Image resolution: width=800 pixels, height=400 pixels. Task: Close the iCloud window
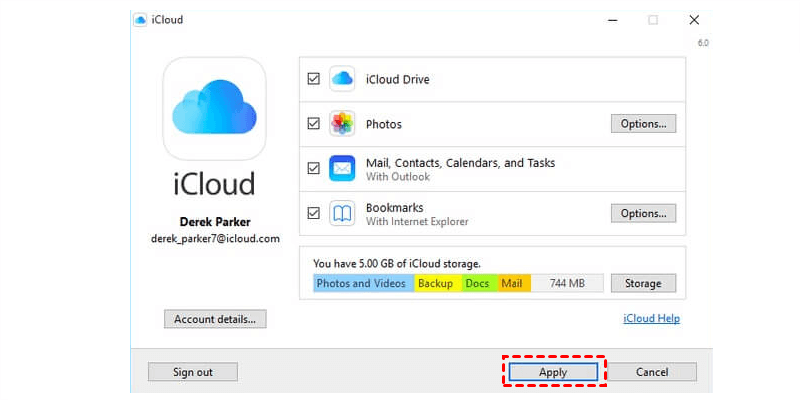click(694, 20)
